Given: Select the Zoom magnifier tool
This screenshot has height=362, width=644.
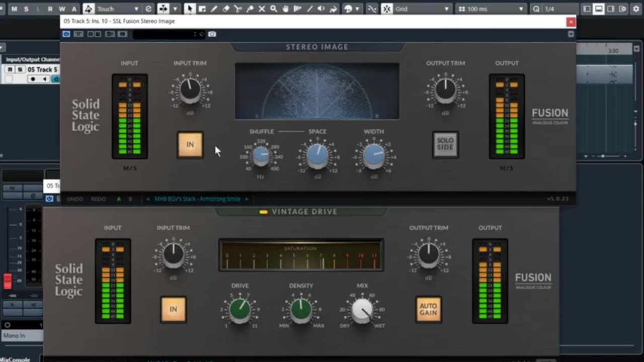Looking at the screenshot, I should [x=274, y=9].
